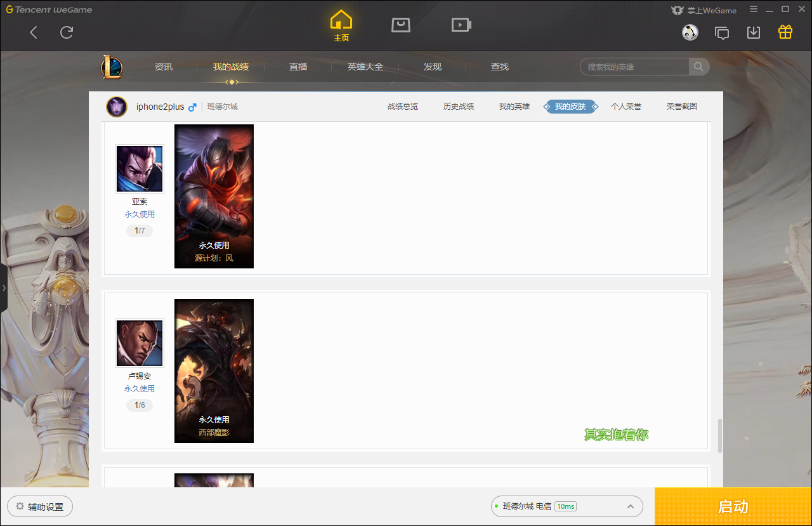Select the 我的战绩 menu item
This screenshot has width=812, height=526.
pos(231,67)
